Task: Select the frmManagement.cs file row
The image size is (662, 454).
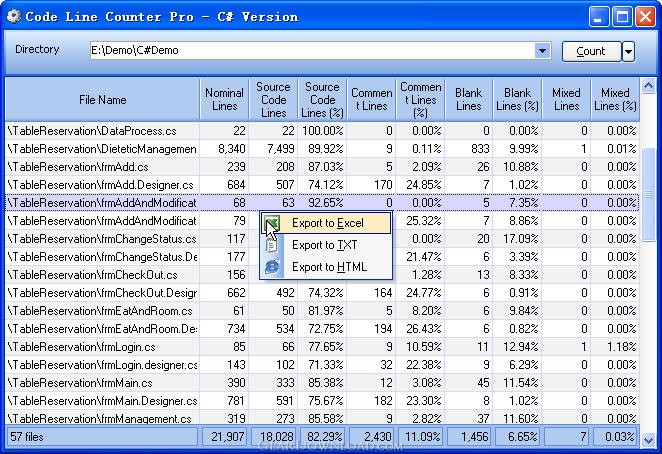Action: [x=322, y=418]
